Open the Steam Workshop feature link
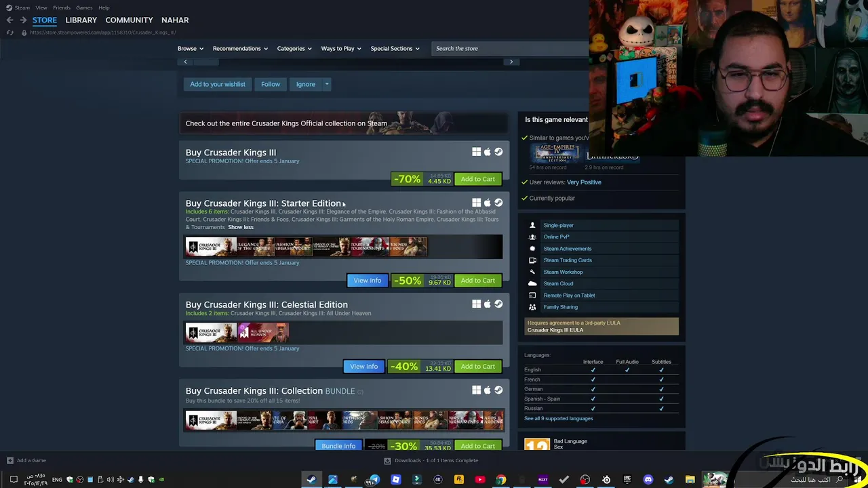 click(x=563, y=272)
